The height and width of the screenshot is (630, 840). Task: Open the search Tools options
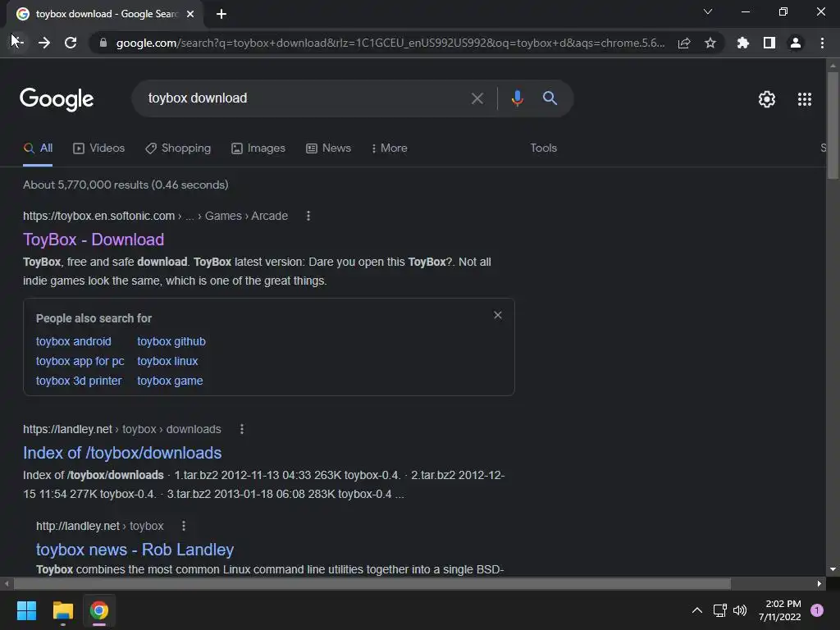[543, 148]
